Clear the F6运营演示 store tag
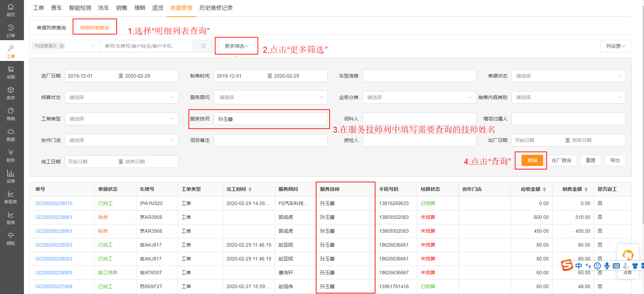The image size is (644, 294). [x=62, y=46]
